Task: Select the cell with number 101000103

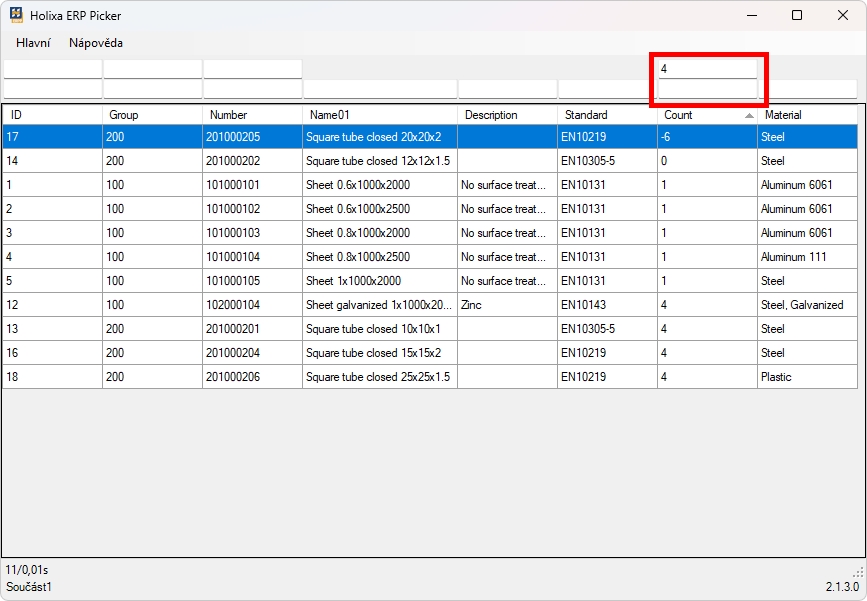Action: click(x=252, y=233)
